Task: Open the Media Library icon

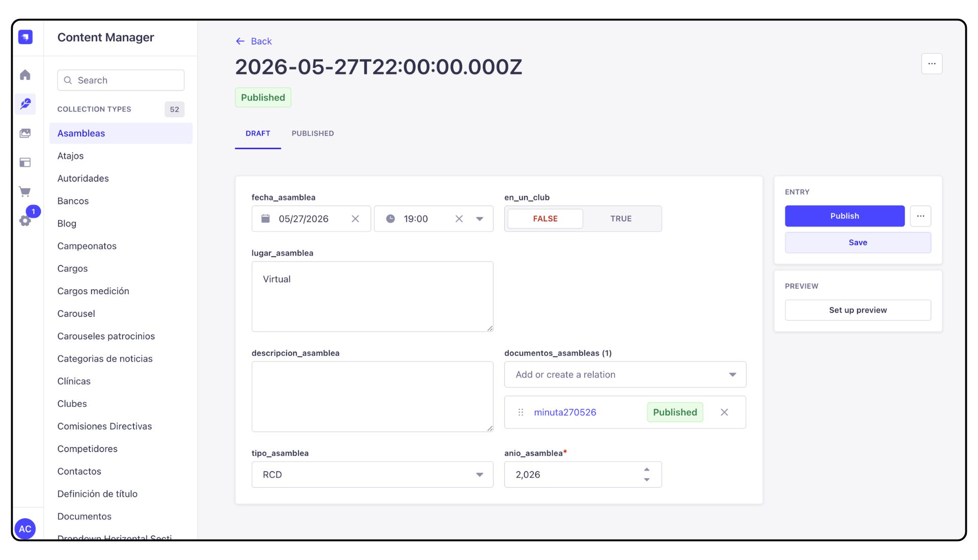Action: pyautogui.click(x=25, y=133)
